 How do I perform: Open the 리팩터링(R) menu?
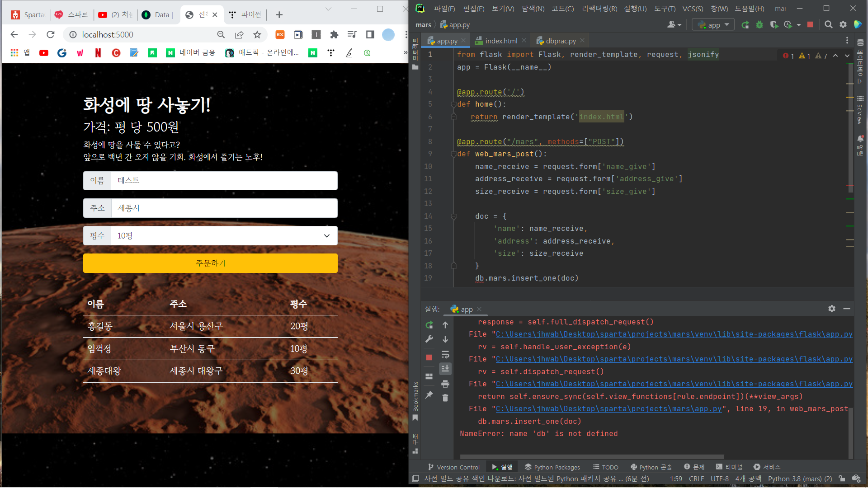point(599,9)
